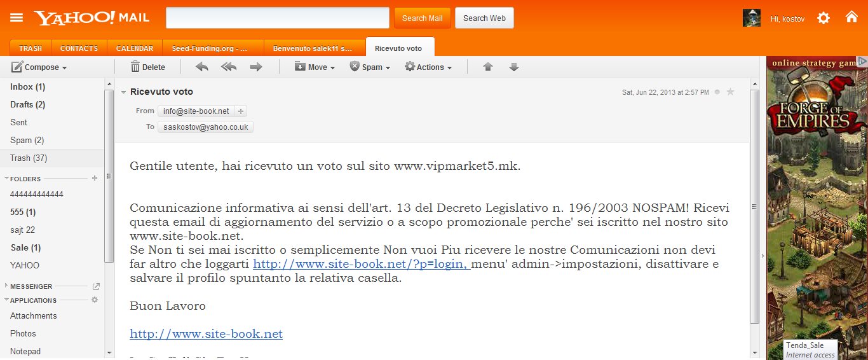Click recipient chip saskostov@yahoo.co.uk
The width and height of the screenshot is (868, 360).
pos(205,127)
